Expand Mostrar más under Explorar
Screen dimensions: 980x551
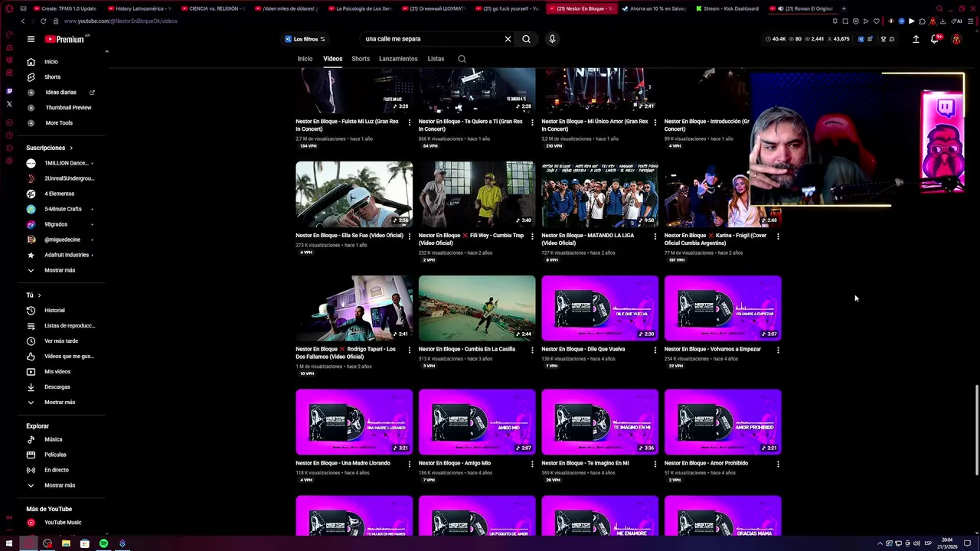[61, 485]
